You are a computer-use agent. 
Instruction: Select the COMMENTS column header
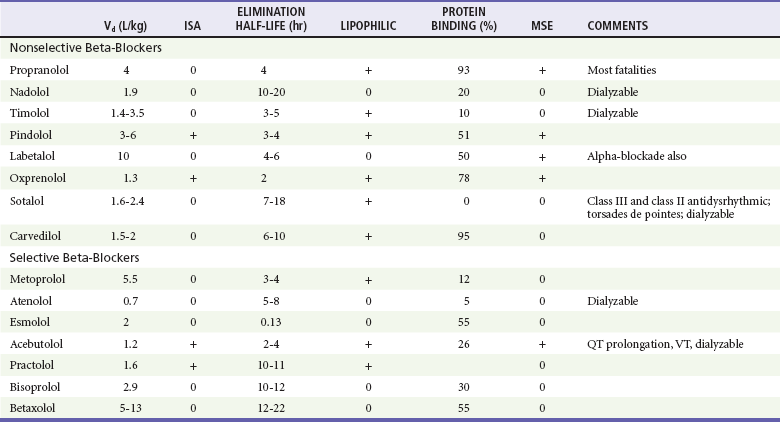(615, 24)
